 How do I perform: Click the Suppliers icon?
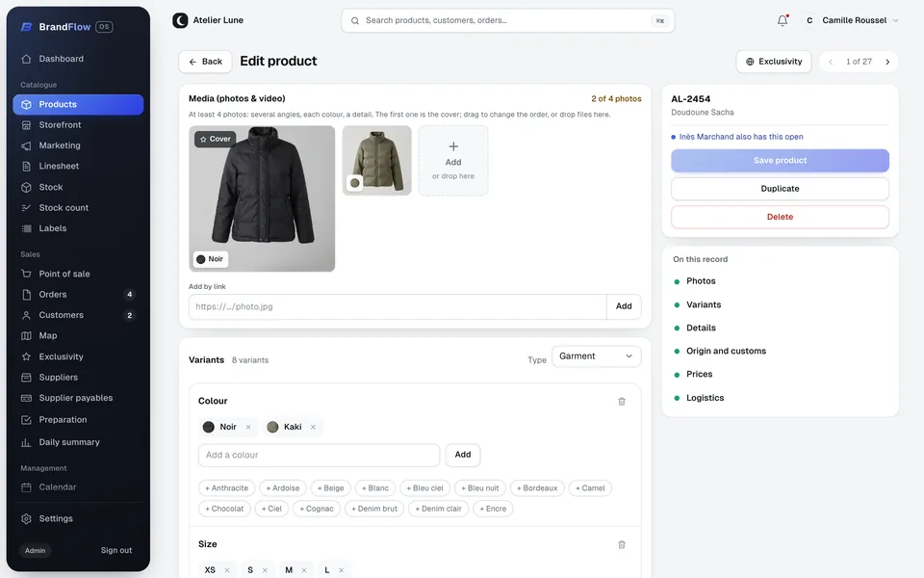tap(26, 378)
